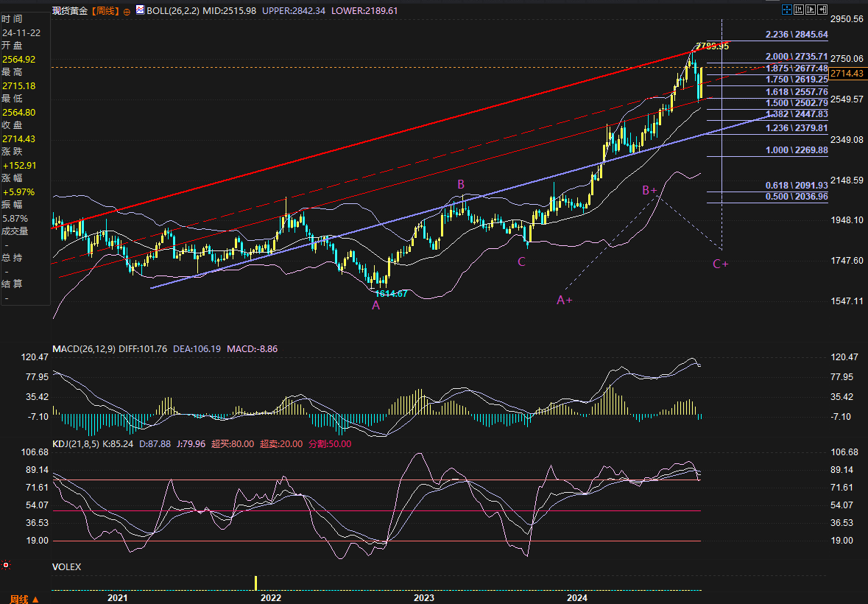Click the collapse-right-panel arrow icon

[x=823, y=10]
